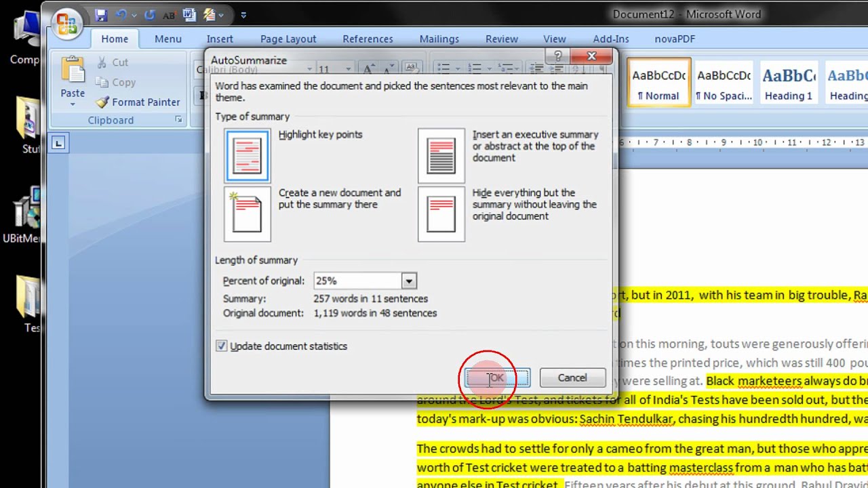Image resolution: width=868 pixels, height=488 pixels.
Task: Open the References tab
Action: coord(368,39)
